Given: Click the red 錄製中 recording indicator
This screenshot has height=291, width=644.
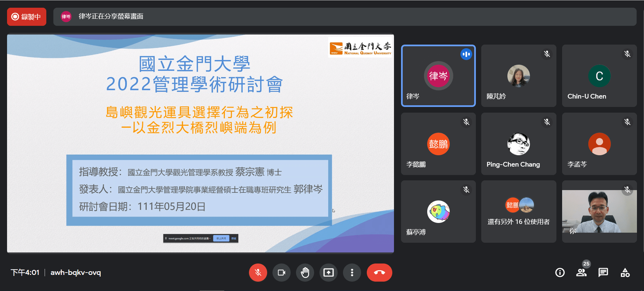Looking at the screenshot, I should coord(27,17).
